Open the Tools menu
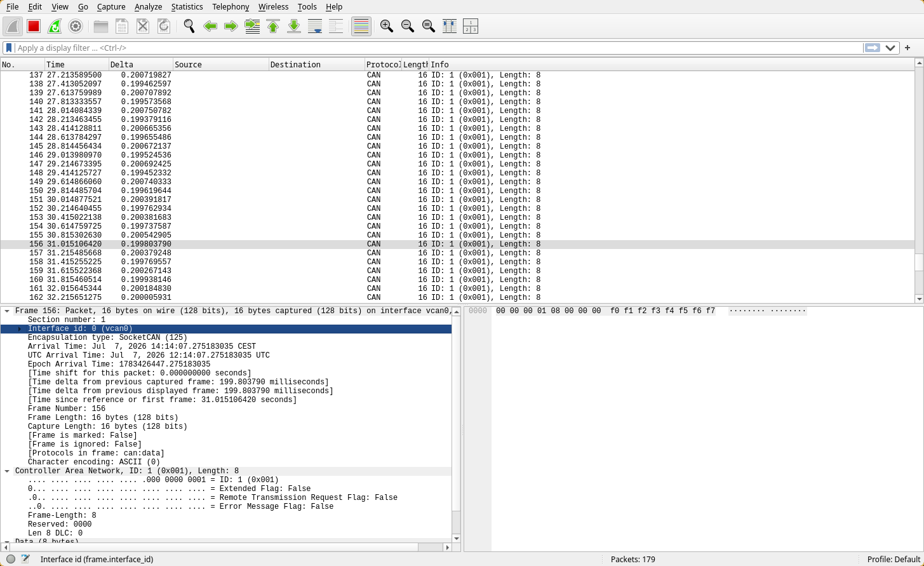 pyautogui.click(x=307, y=6)
